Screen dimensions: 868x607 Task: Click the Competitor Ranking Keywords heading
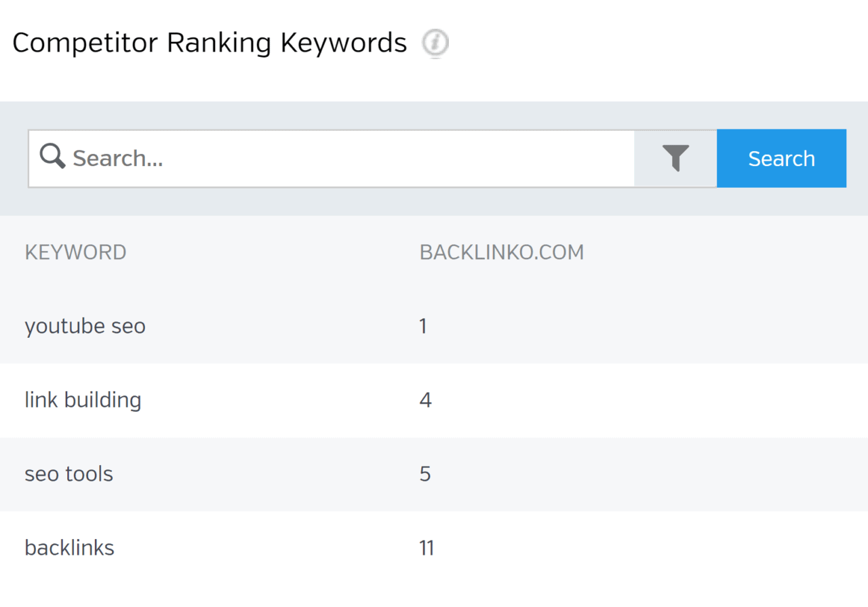(209, 43)
